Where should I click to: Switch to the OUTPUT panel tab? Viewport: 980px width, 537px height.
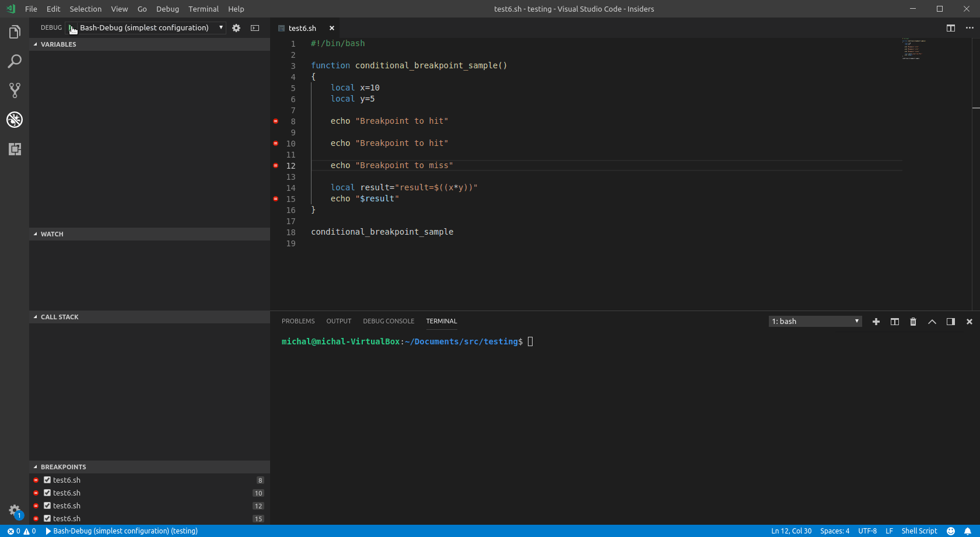coord(339,322)
